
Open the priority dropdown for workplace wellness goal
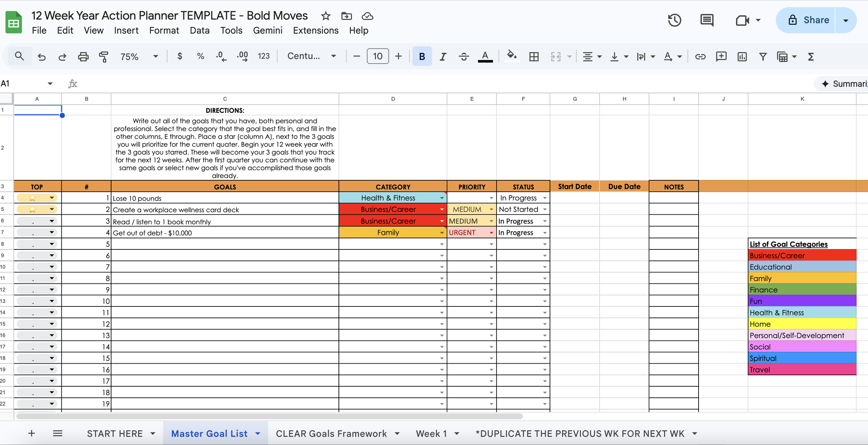pos(491,209)
